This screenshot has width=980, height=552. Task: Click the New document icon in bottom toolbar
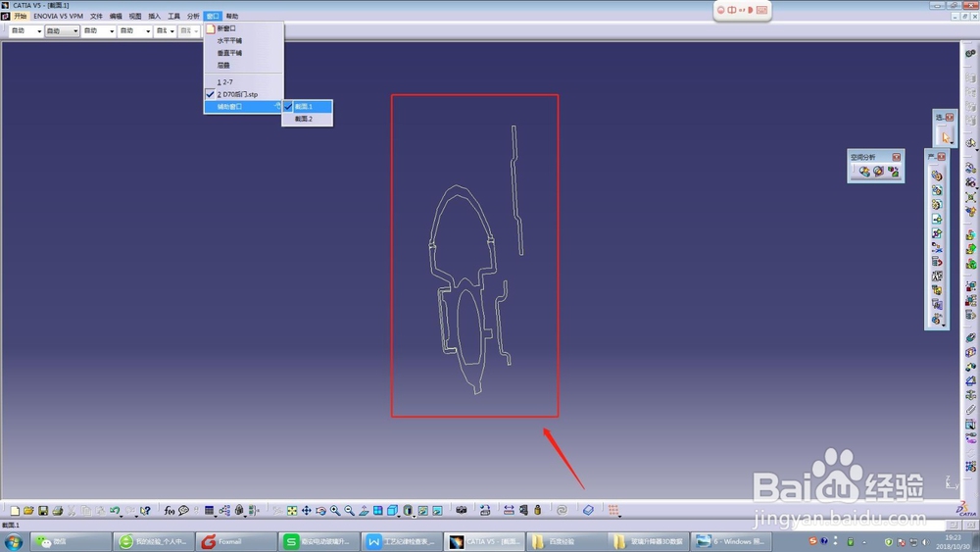click(x=15, y=511)
